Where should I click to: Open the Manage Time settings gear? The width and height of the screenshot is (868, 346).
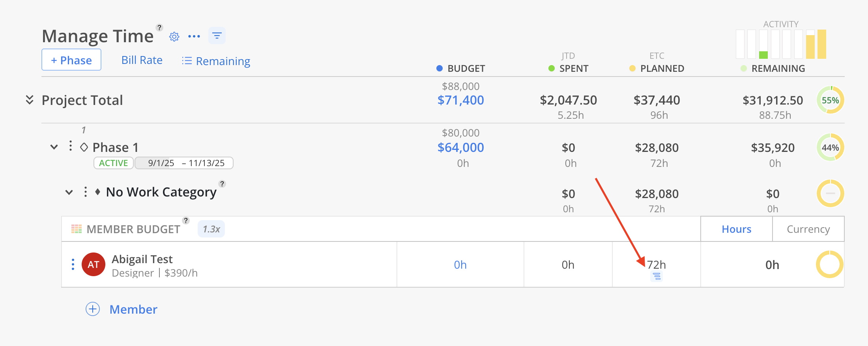tap(174, 37)
